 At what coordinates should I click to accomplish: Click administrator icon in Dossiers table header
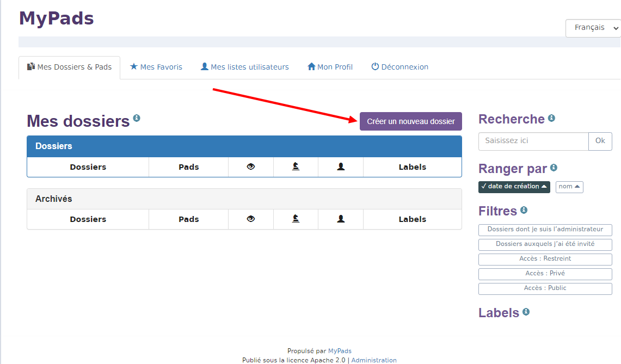pyautogui.click(x=296, y=167)
